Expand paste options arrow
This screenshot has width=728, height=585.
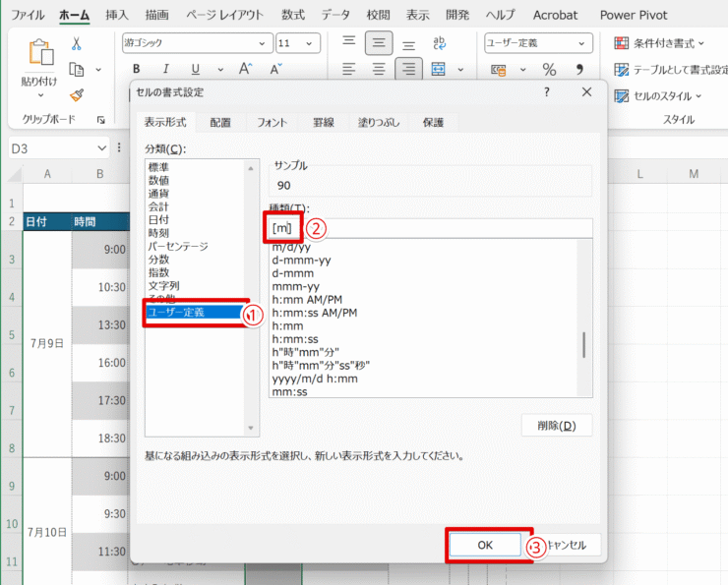(x=41, y=95)
